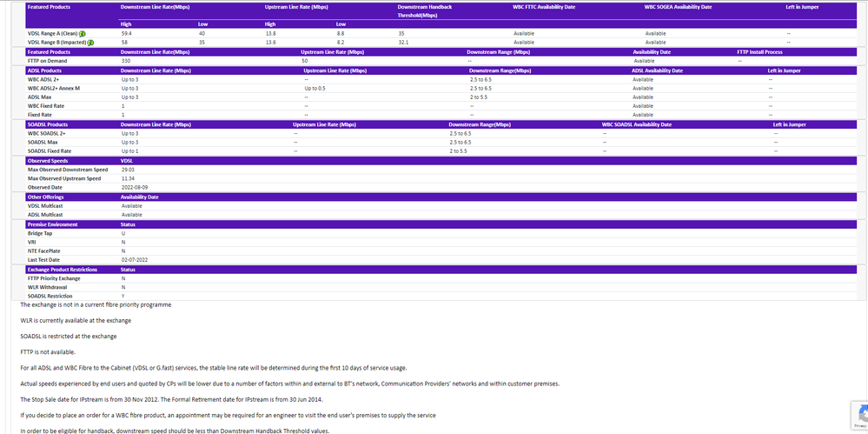This screenshot has height=434, width=868.
Task: Click the 'SOADSL Products' section header
Action: 48,124
